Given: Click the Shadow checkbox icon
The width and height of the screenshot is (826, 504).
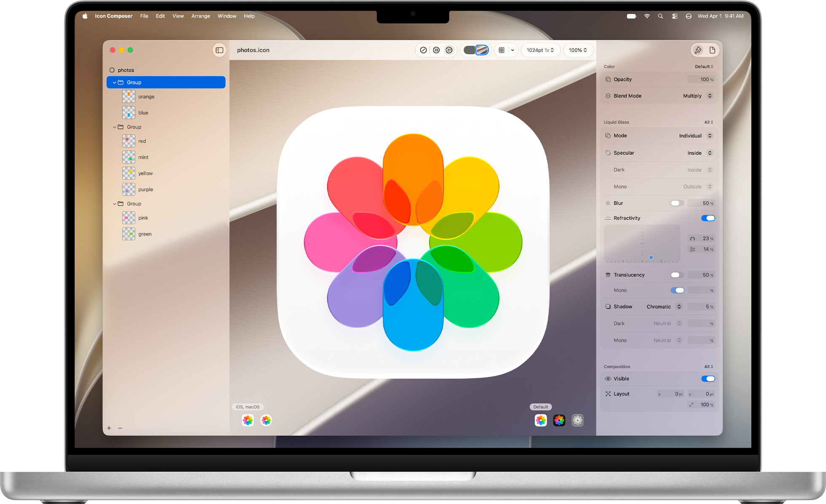Looking at the screenshot, I should click(x=608, y=307).
